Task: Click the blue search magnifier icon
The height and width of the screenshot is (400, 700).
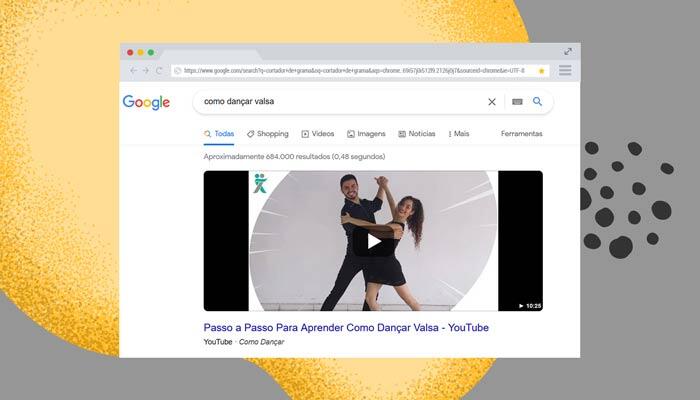Action: coord(538,101)
